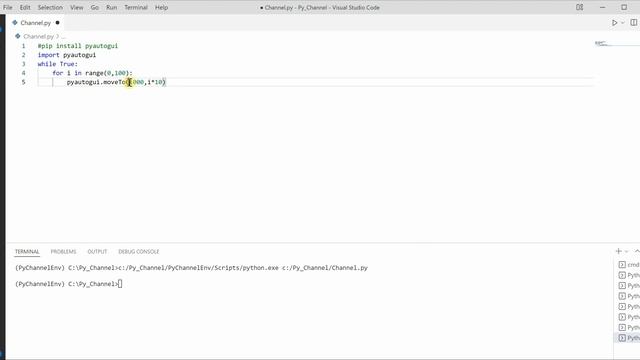Click the breadcrumb ellipsis after Channel.py

[63, 37]
